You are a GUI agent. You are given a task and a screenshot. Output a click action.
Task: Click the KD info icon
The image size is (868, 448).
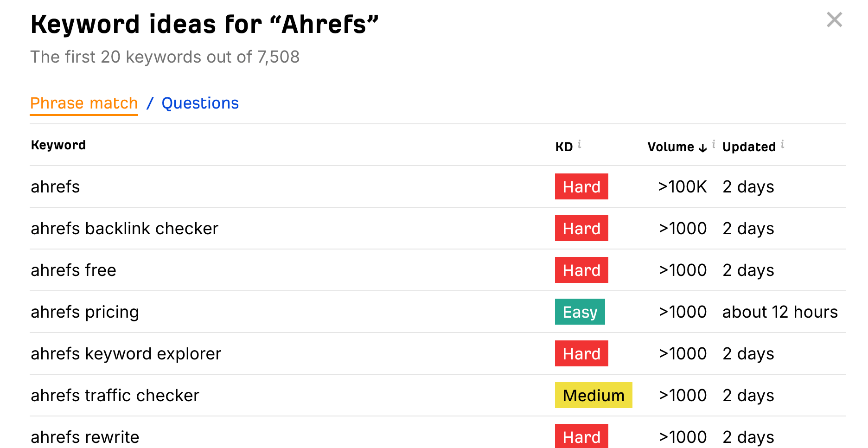coord(579,145)
